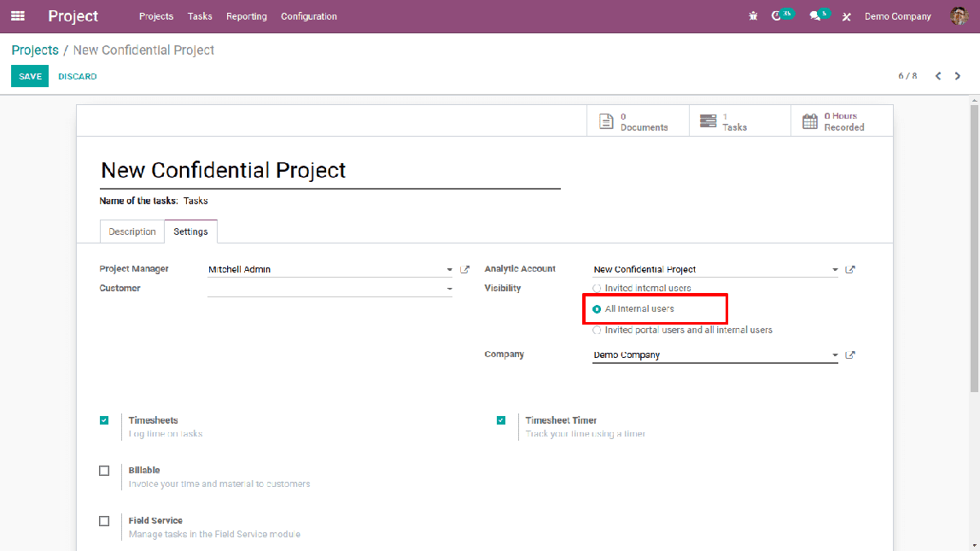Image resolution: width=980 pixels, height=551 pixels.
Task: Switch to the Settings tab
Action: [x=190, y=232]
